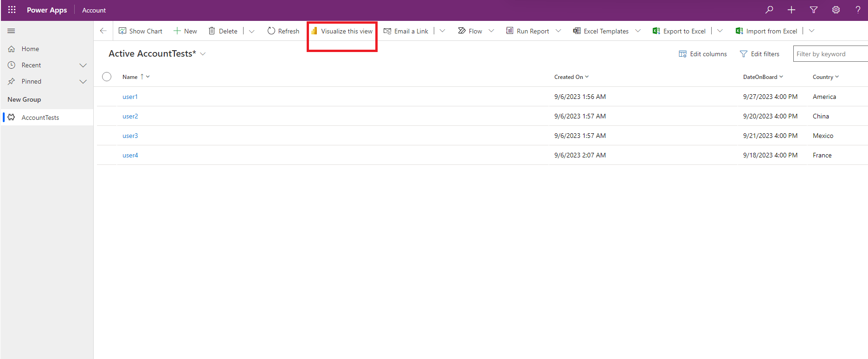Click Show Chart command

[x=141, y=31]
